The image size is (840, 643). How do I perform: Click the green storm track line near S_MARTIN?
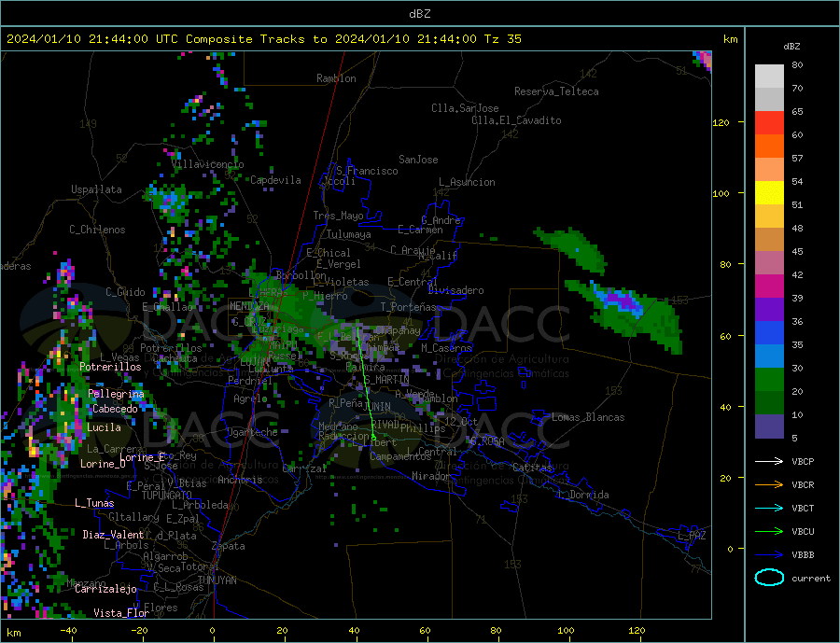tap(366, 384)
